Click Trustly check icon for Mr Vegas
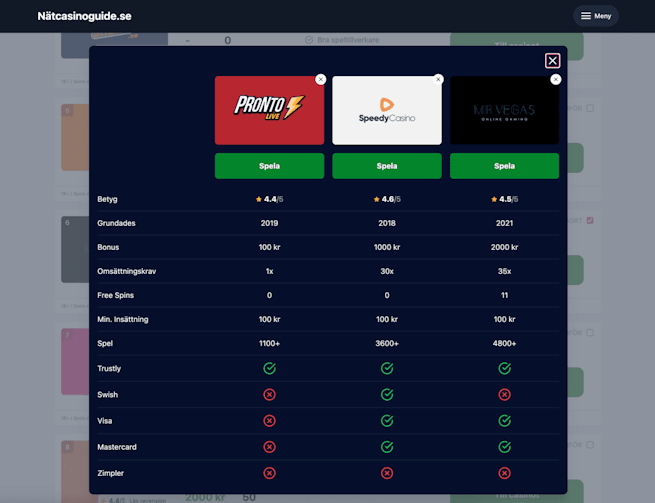This screenshot has width=655, height=503. pyautogui.click(x=505, y=368)
